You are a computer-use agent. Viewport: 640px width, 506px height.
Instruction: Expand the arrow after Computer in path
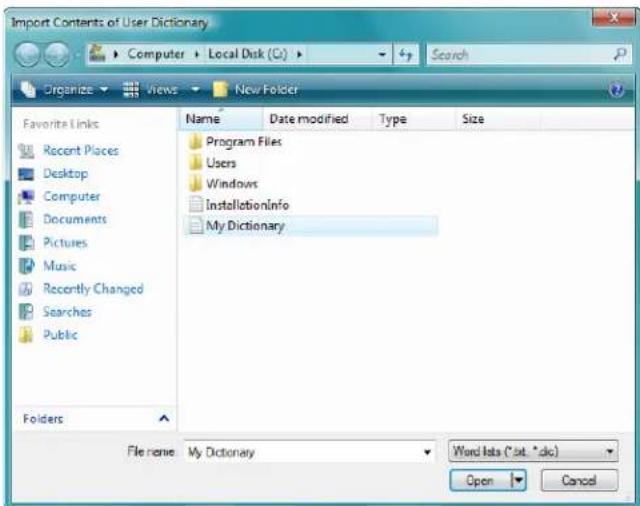tap(197, 54)
